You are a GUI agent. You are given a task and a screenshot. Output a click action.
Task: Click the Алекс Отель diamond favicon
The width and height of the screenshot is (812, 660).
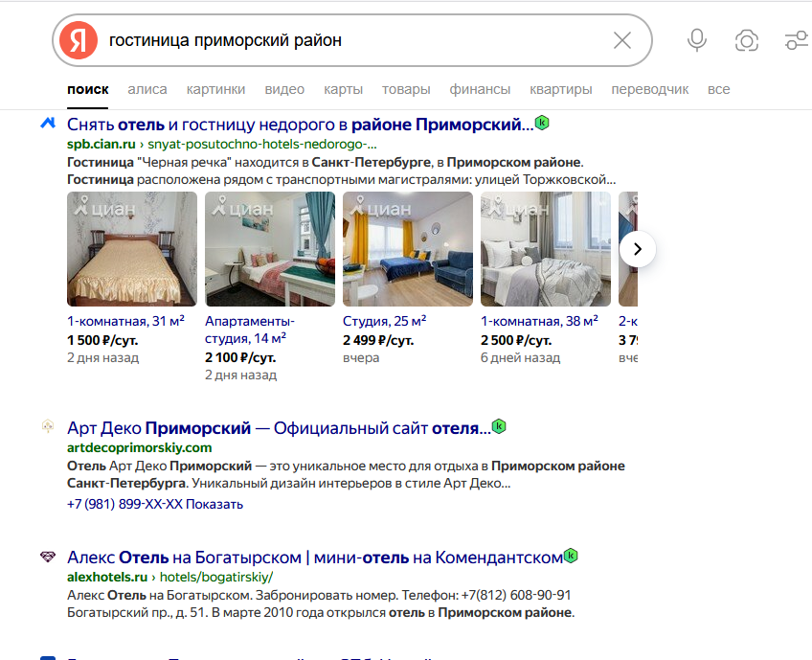click(x=48, y=558)
